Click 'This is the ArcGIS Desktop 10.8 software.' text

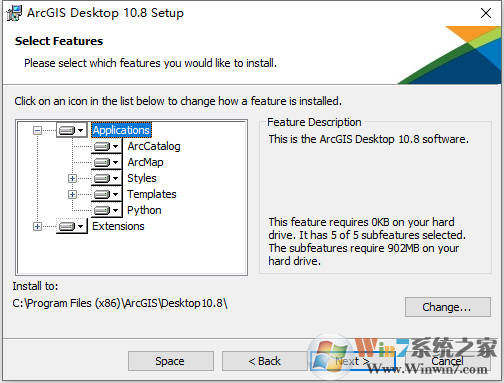click(x=369, y=139)
